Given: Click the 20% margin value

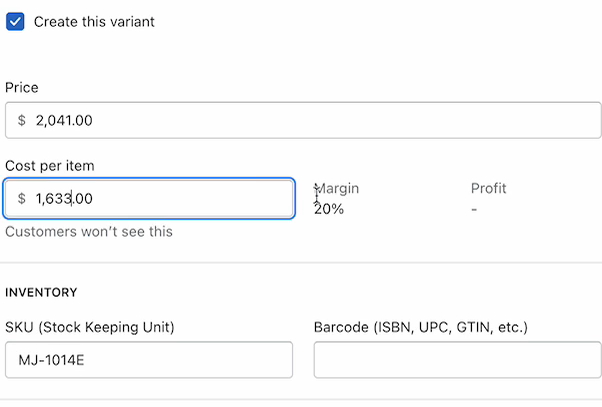Looking at the screenshot, I should tap(329, 209).
